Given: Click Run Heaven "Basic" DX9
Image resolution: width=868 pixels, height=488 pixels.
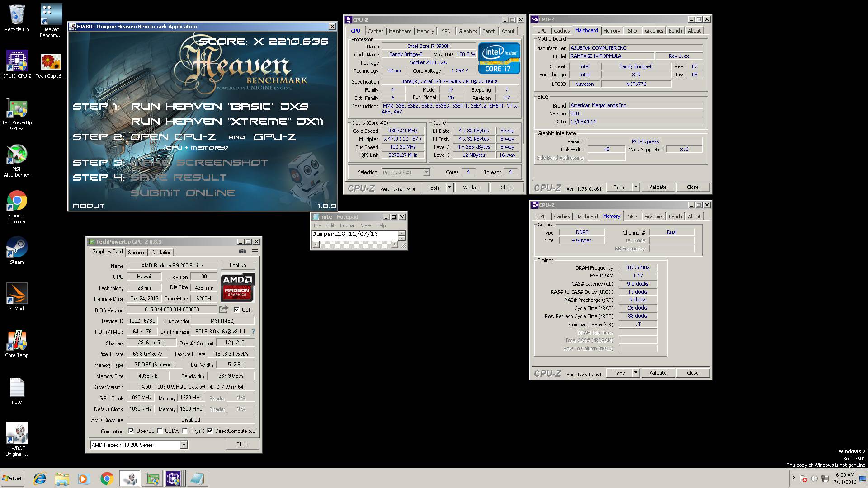Looking at the screenshot, I should tap(219, 107).
